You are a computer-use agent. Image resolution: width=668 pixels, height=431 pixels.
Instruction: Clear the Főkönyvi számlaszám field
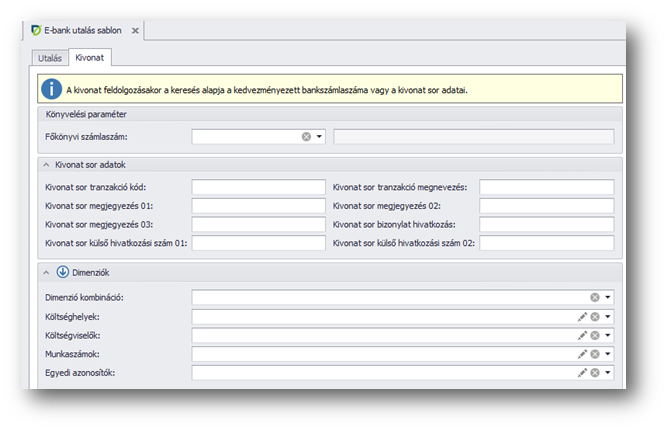tap(306, 137)
